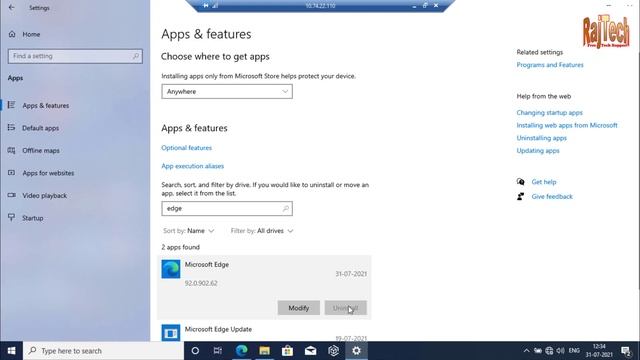
Task: Open Uninstalling apps help link
Action: [542, 138]
